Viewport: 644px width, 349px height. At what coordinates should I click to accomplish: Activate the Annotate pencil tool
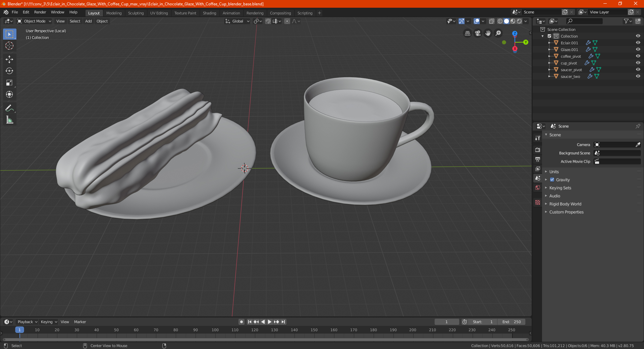click(x=9, y=108)
